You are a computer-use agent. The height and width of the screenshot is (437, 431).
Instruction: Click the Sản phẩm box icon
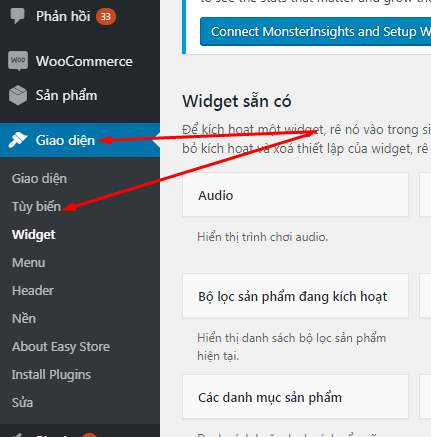pyautogui.click(x=18, y=95)
